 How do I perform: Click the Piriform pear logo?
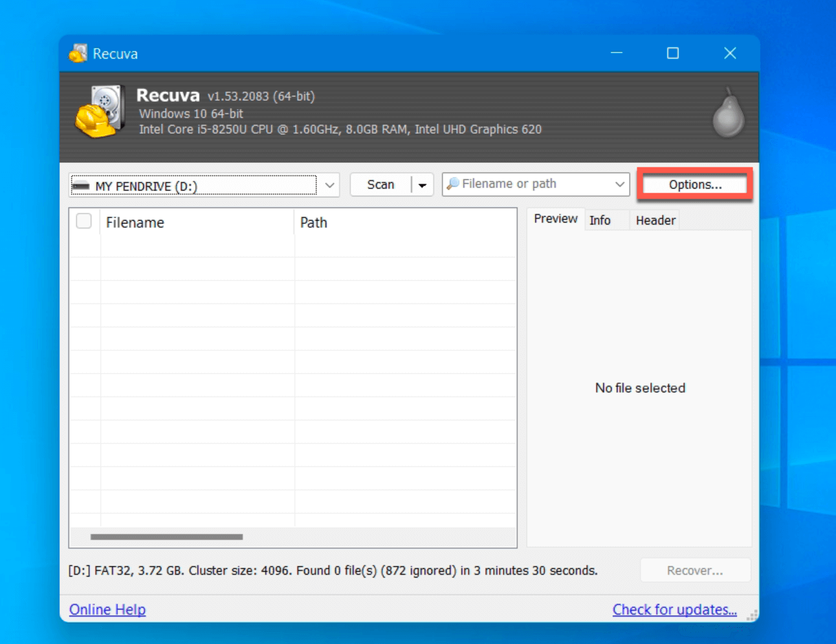pos(729,113)
